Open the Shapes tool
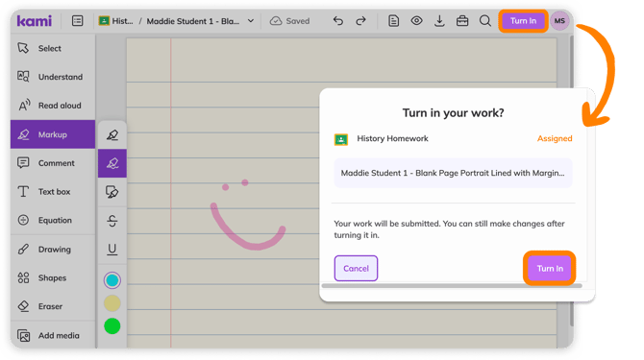This screenshot has width=644, height=360. pos(53,277)
